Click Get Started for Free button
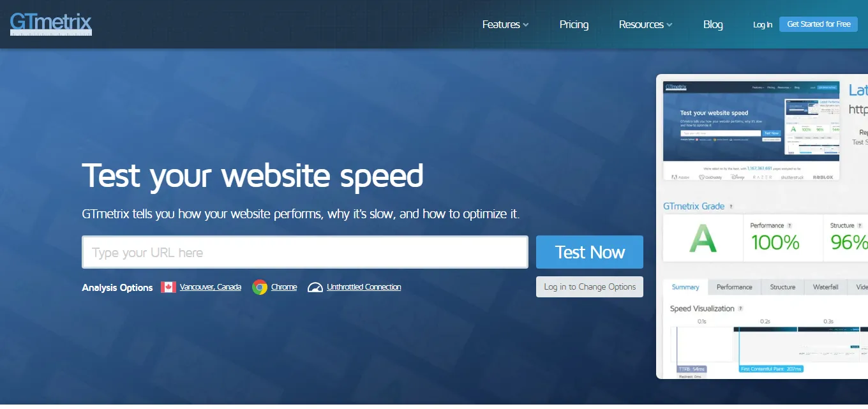This screenshot has width=868, height=409. [818, 24]
